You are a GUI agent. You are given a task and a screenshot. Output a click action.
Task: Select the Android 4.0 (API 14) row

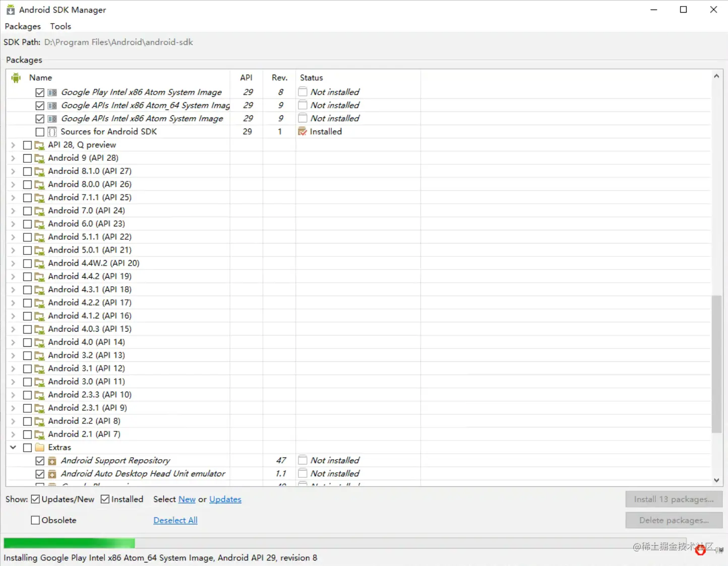tap(358, 342)
